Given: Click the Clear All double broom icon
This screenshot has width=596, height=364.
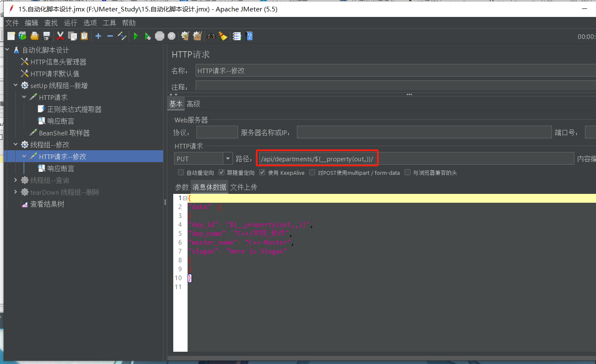Looking at the screenshot, I should pos(197,36).
